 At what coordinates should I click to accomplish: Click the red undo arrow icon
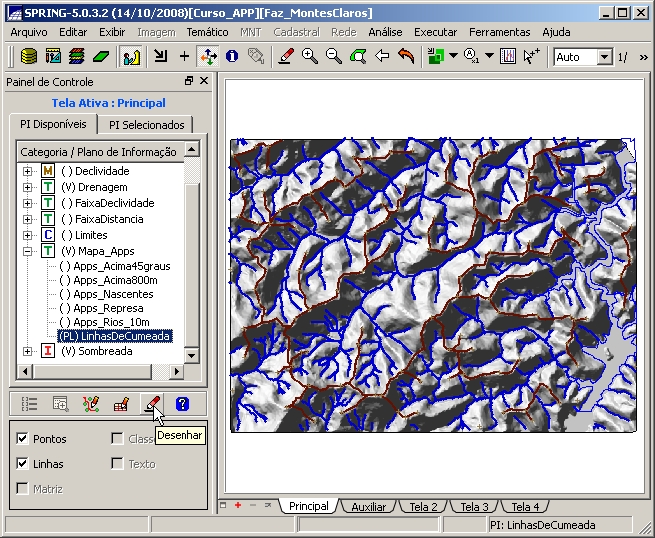[x=406, y=57]
